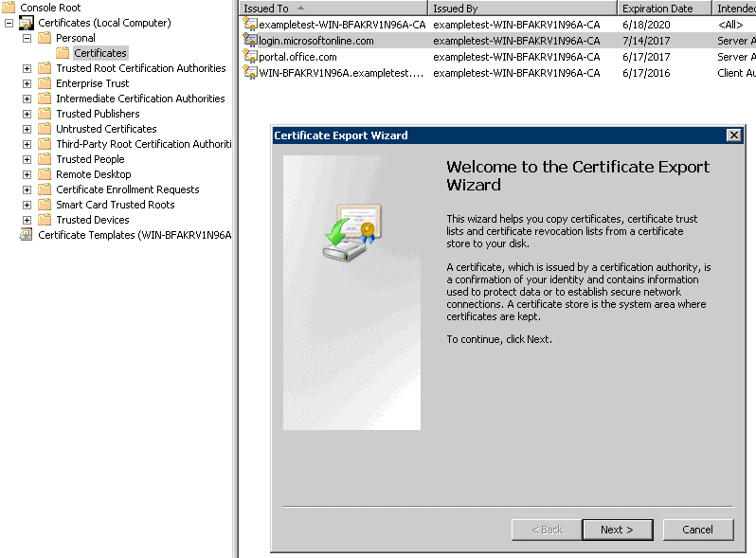The height and width of the screenshot is (558, 756).
Task: Click the Certificates (Local Computer) snap-in icon
Action: tap(26, 23)
